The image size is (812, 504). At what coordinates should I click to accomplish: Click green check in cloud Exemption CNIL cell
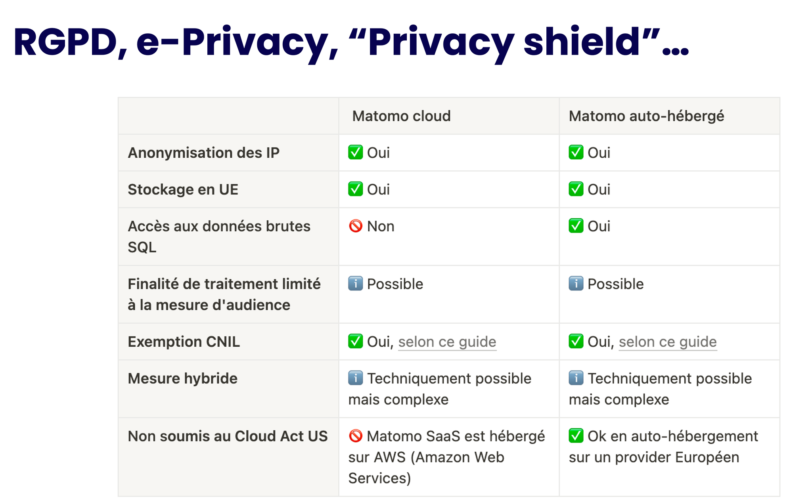tap(355, 341)
